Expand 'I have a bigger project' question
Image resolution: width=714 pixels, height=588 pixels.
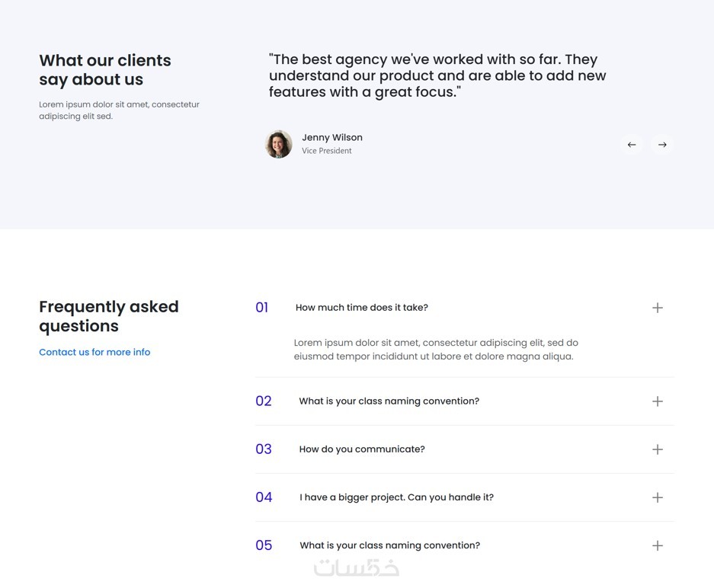tap(396, 497)
